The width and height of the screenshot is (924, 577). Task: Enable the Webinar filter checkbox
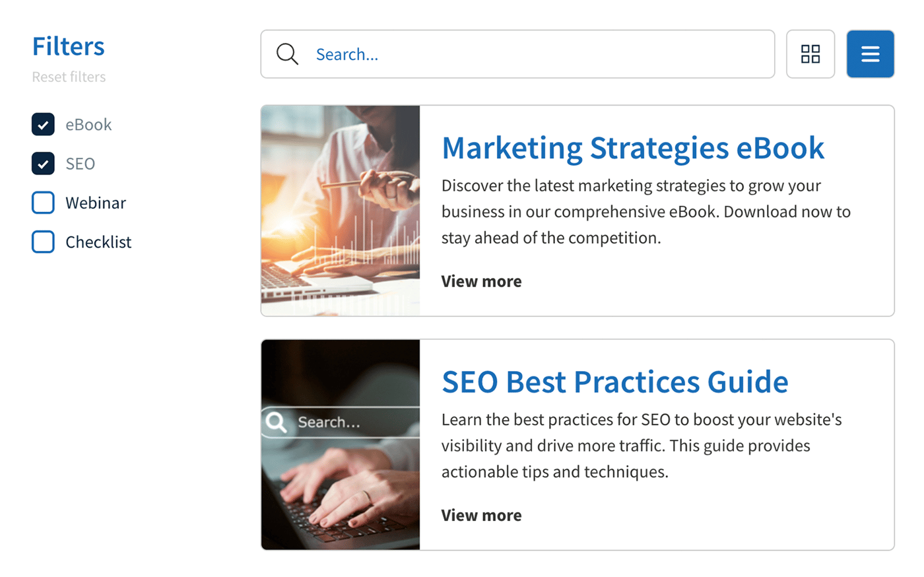pos(43,203)
